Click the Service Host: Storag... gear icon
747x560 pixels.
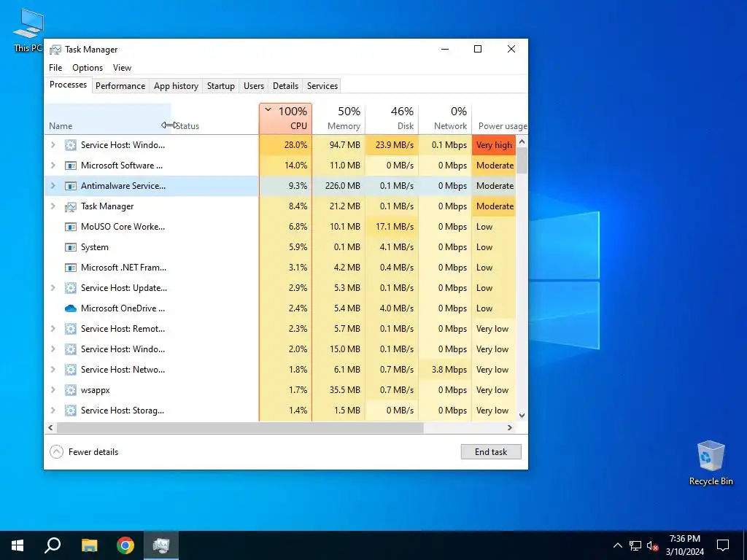(x=71, y=411)
